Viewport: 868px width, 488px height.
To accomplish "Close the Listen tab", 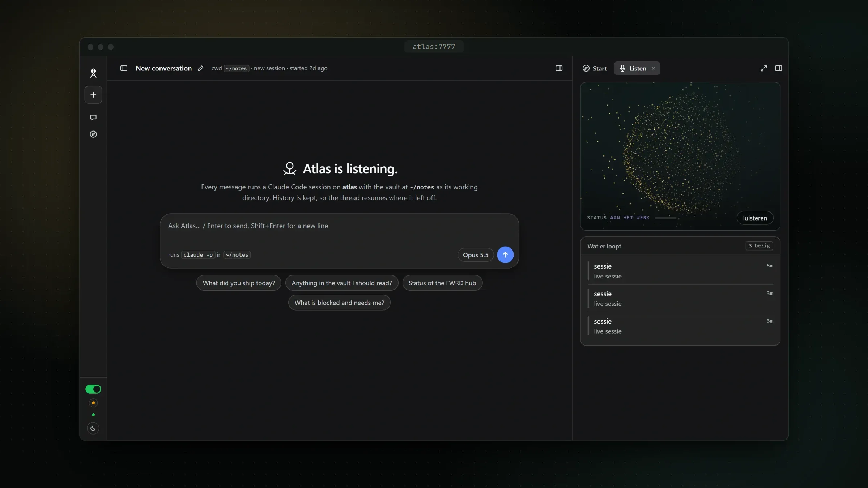I will click(x=654, y=68).
